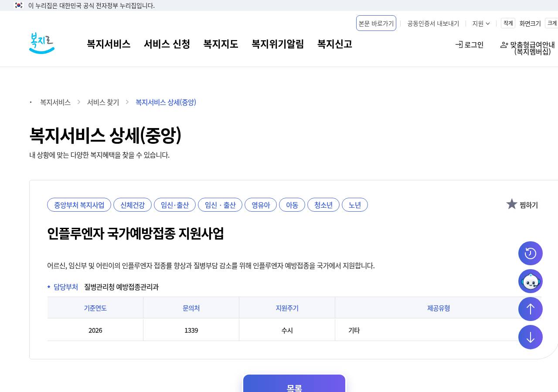Click the 아동 tag
Viewport: 558px width, 392px height.
point(292,205)
